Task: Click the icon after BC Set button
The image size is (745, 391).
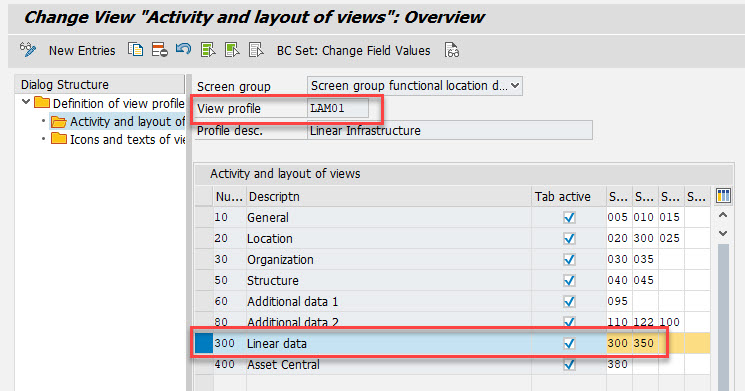Action: 451,50
